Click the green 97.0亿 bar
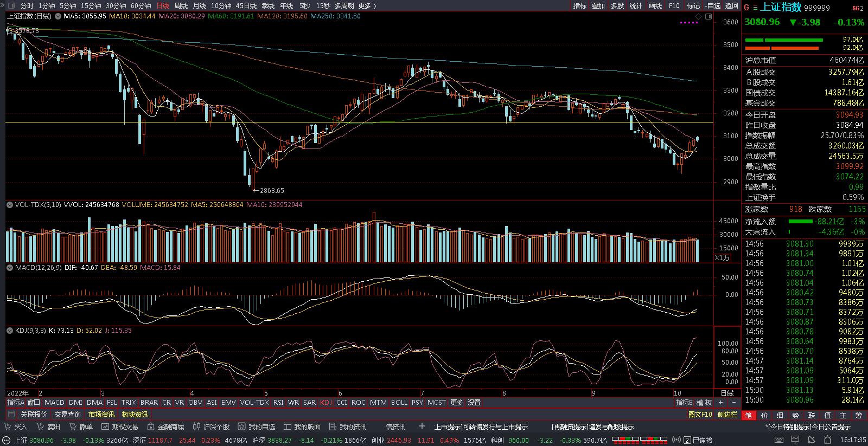The width and height of the screenshot is (868, 446). tap(783, 40)
